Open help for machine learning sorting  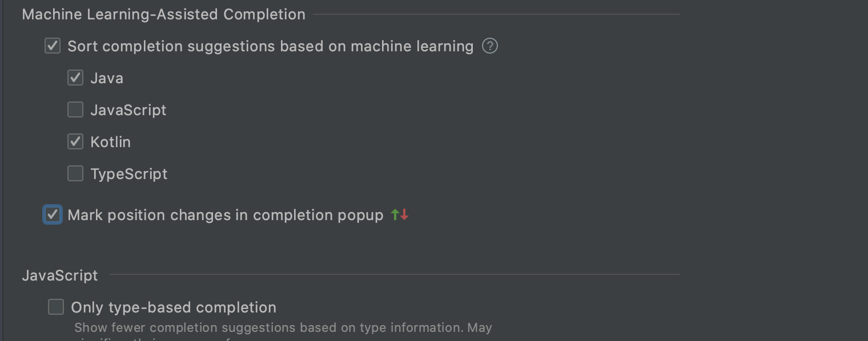tap(490, 46)
